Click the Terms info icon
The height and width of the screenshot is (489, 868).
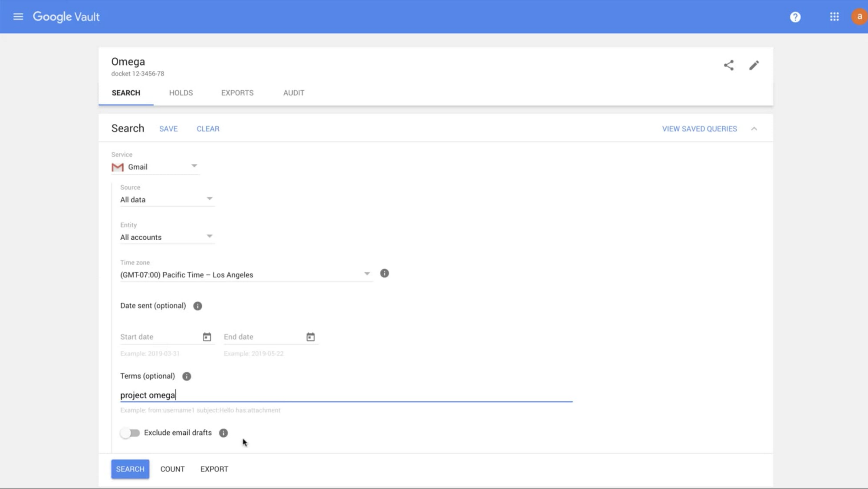pos(186,376)
